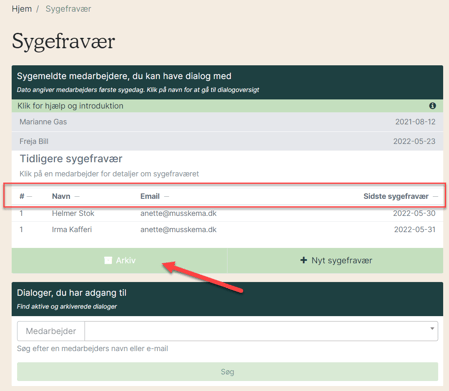Image resolution: width=449 pixels, height=391 pixels.
Task: Expand the Medarbejder dropdown arrow
Action: tap(432, 328)
